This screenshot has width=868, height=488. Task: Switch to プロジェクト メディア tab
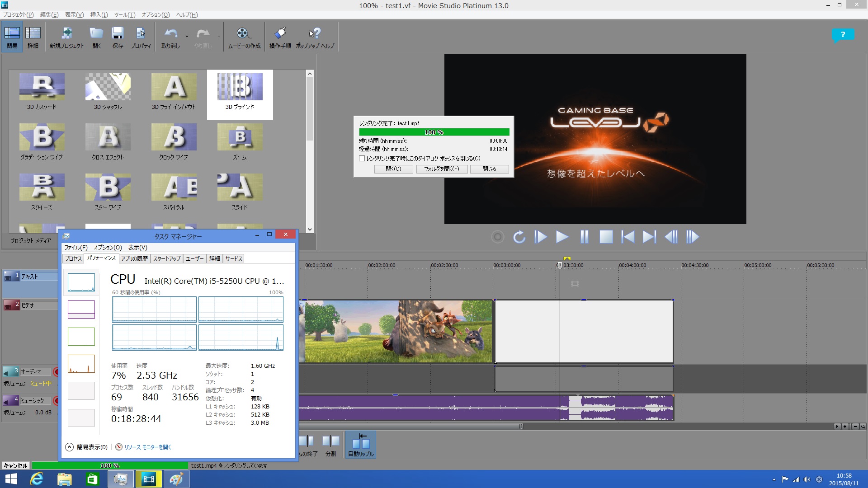[31, 241]
